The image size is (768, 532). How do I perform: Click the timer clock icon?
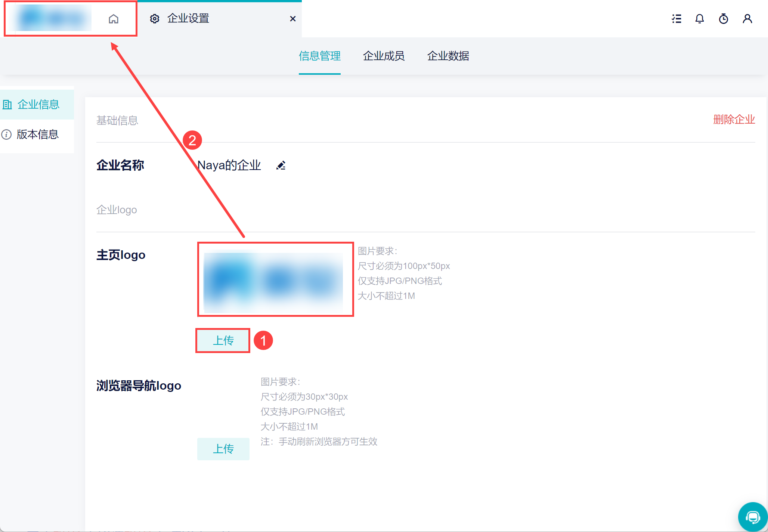(x=724, y=19)
